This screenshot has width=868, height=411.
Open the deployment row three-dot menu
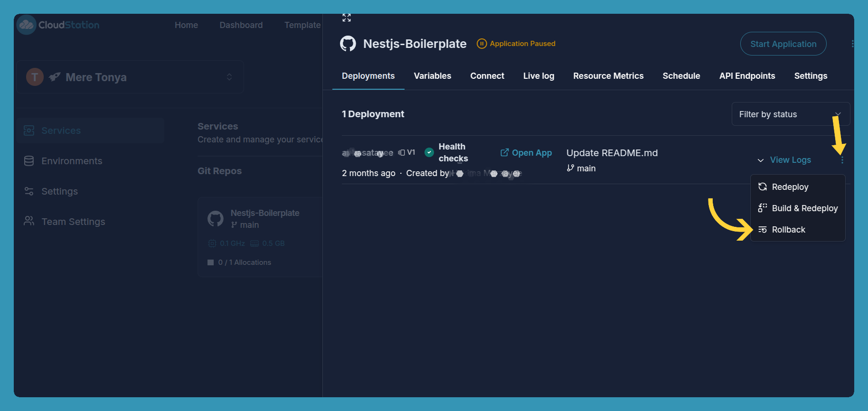point(842,160)
